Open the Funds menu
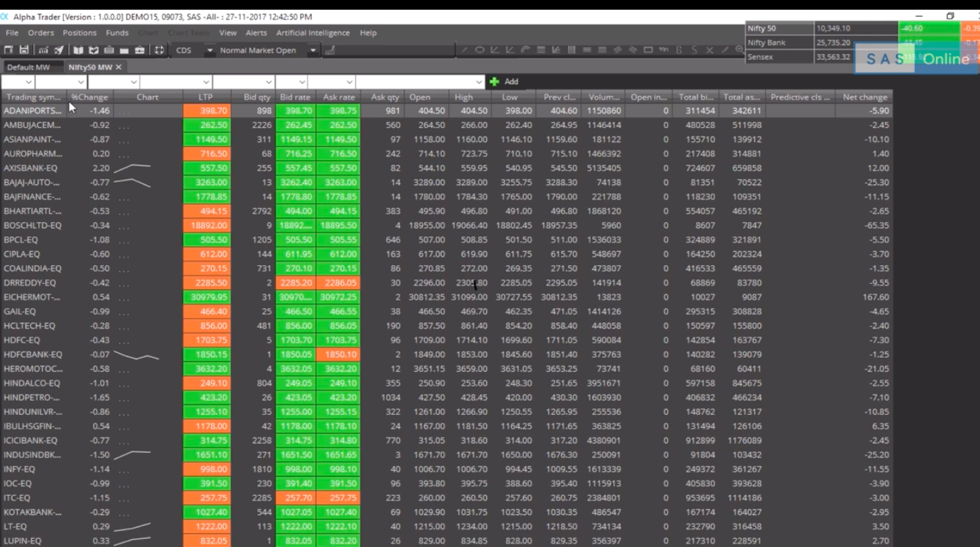 (117, 33)
